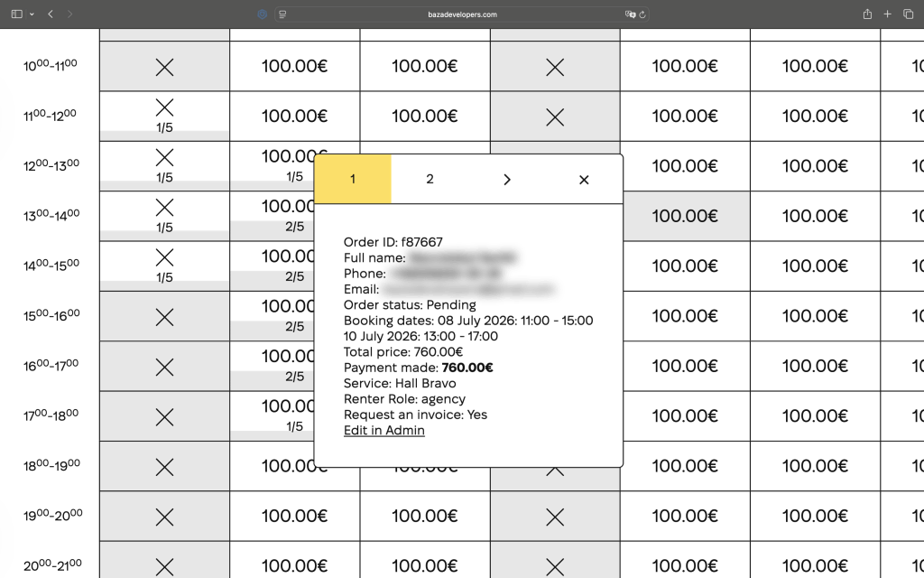Click the 17:00-18:00 time slot label

[x=51, y=415]
